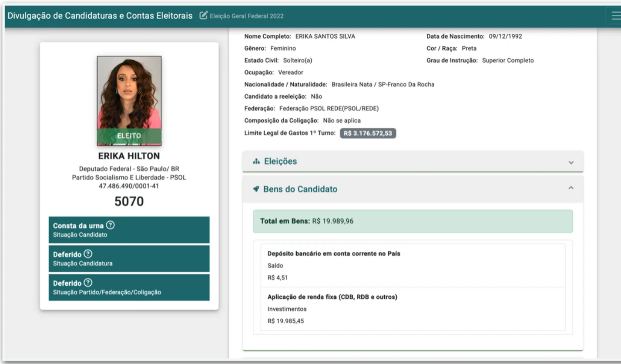Click the Ocupação value Vereador
This screenshot has width=621, height=364.
[291, 73]
